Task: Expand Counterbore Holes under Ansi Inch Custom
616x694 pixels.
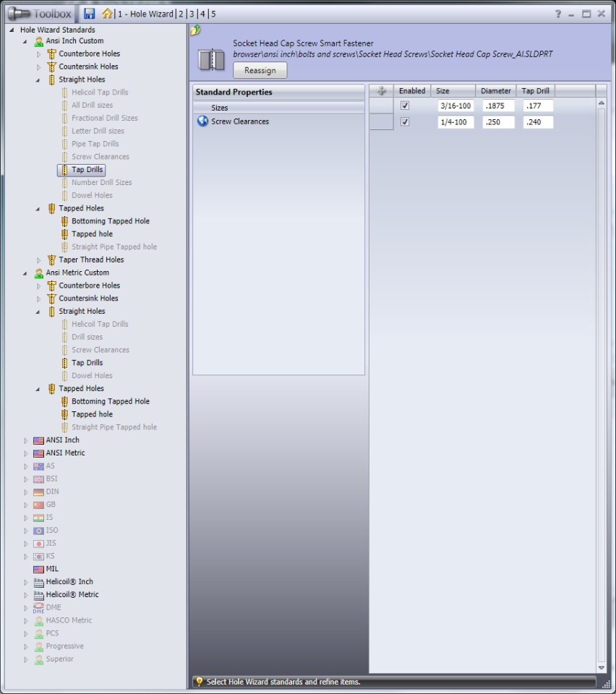Action: (38, 54)
